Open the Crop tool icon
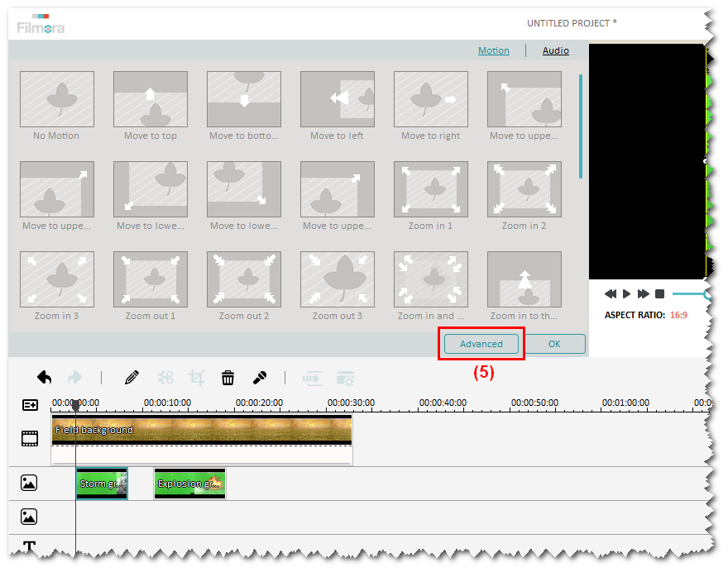Viewport: 728px width, 572px height. coord(195,377)
